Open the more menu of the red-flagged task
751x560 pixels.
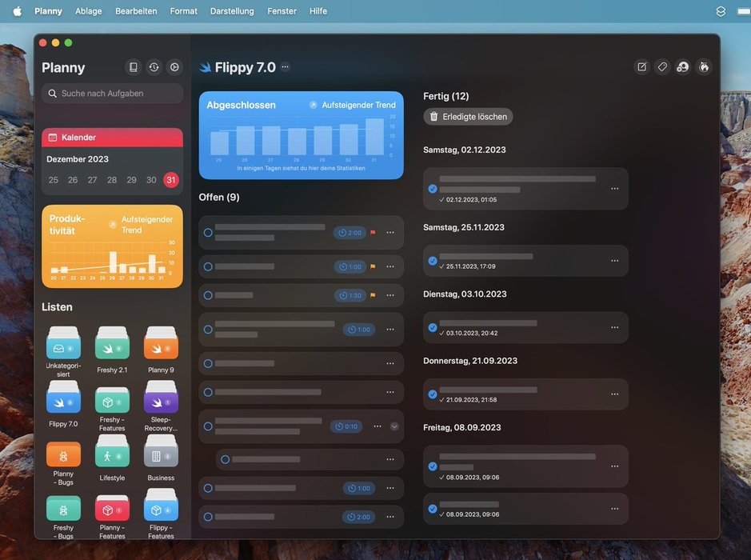point(390,232)
